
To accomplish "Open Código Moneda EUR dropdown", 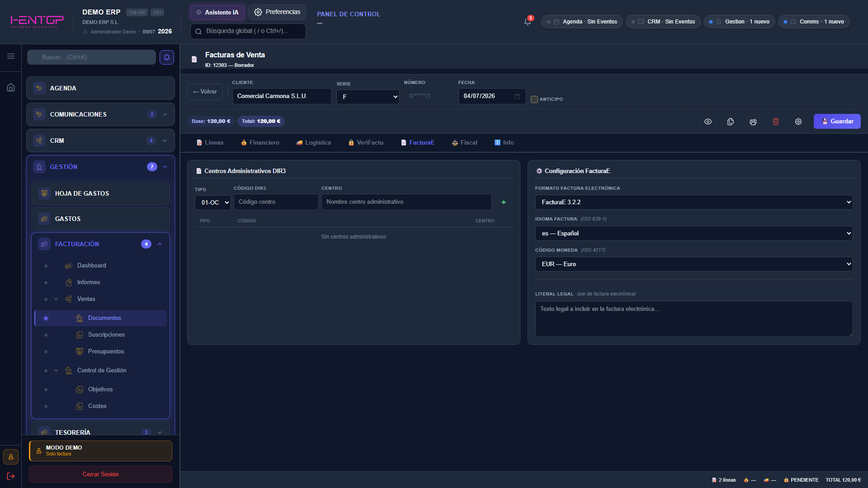I will tap(694, 264).
